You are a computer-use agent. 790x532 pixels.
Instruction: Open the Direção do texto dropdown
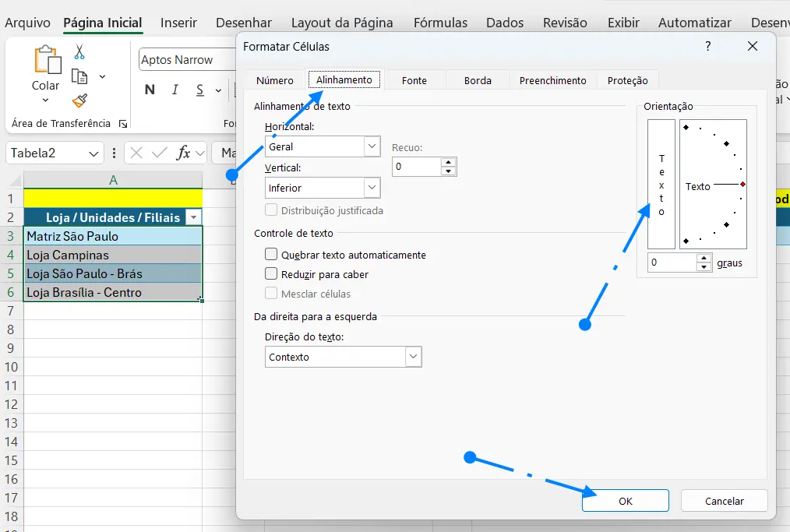click(413, 357)
